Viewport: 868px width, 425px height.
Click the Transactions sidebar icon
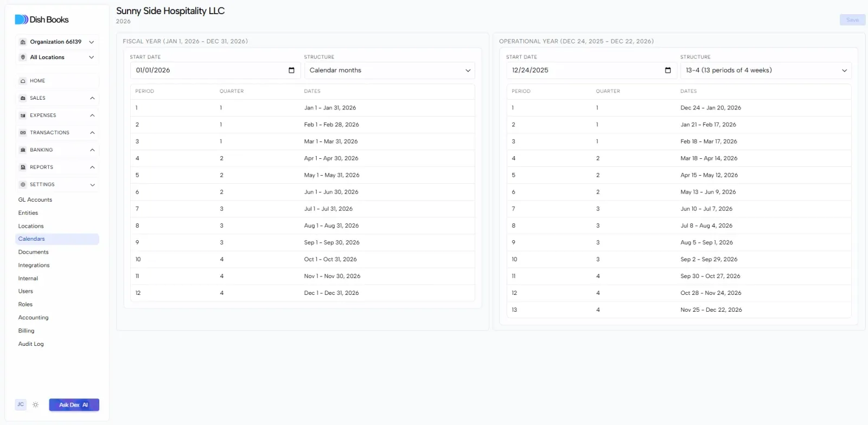point(23,133)
